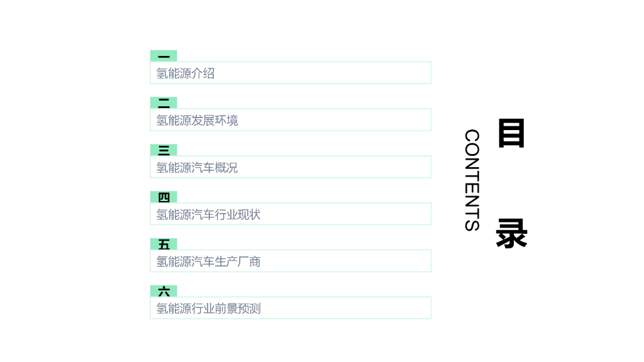Image resolution: width=644 pixels, height=362 pixels.
Task: Click the 氢能源汽车生产厂商 entry text
Action: (209, 261)
